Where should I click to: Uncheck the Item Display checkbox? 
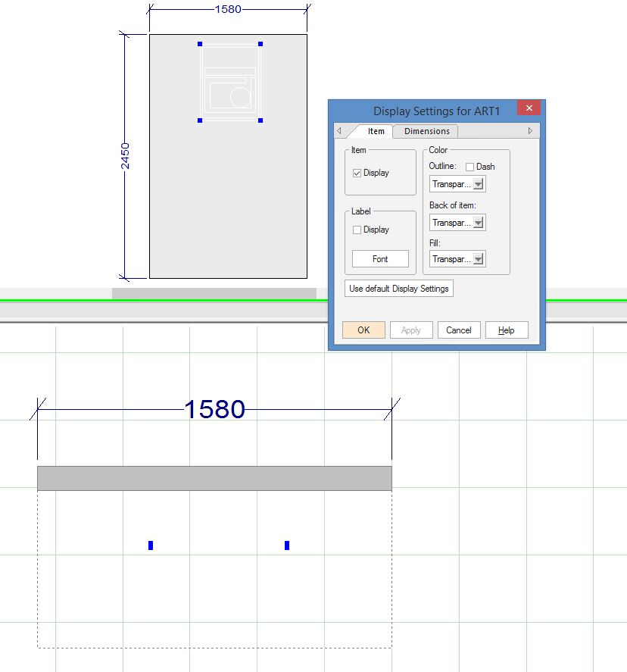[357, 173]
